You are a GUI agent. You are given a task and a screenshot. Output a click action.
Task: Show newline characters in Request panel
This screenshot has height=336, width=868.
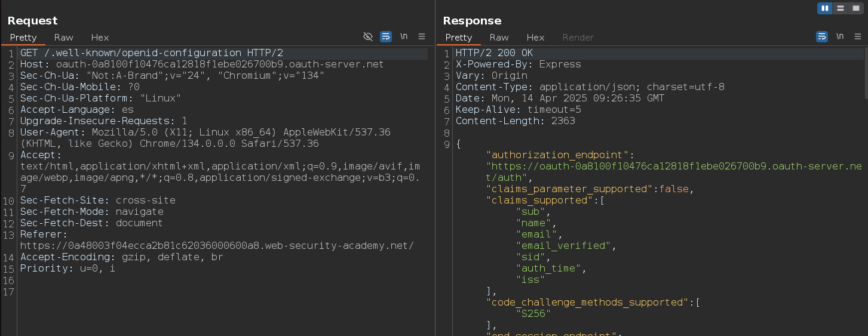(x=404, y=37)
